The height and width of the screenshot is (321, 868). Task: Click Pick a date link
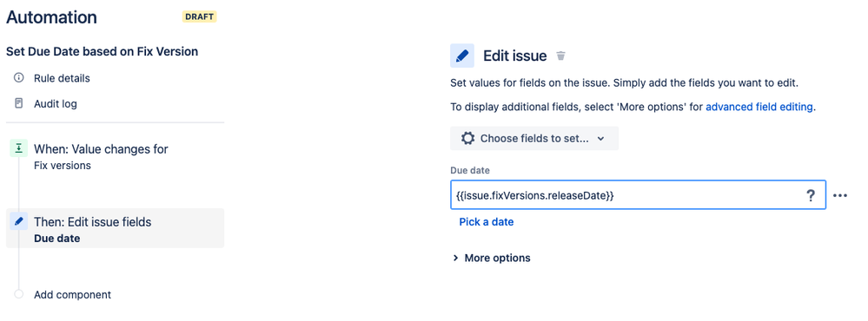pyautogui.click(x=486, y=221)
